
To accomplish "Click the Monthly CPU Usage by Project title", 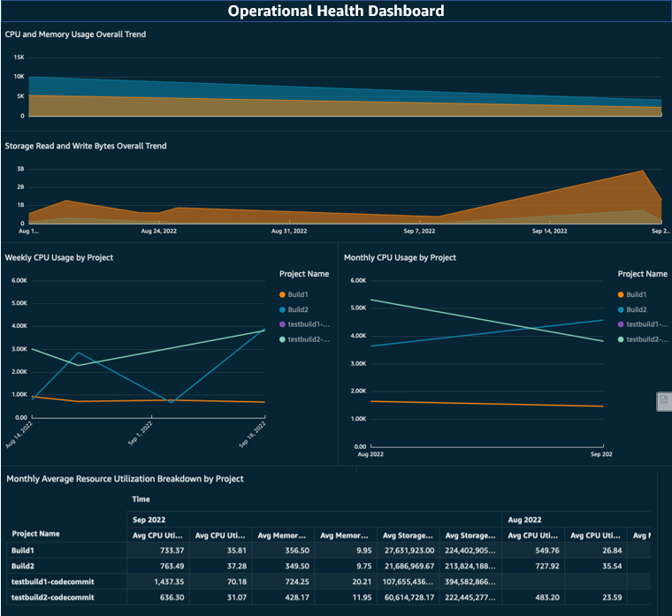I will tap(400, 258).
